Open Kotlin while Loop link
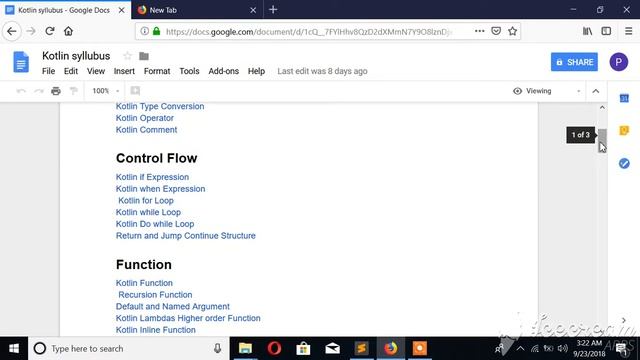 pyautogui.click(x=148, y=212)
